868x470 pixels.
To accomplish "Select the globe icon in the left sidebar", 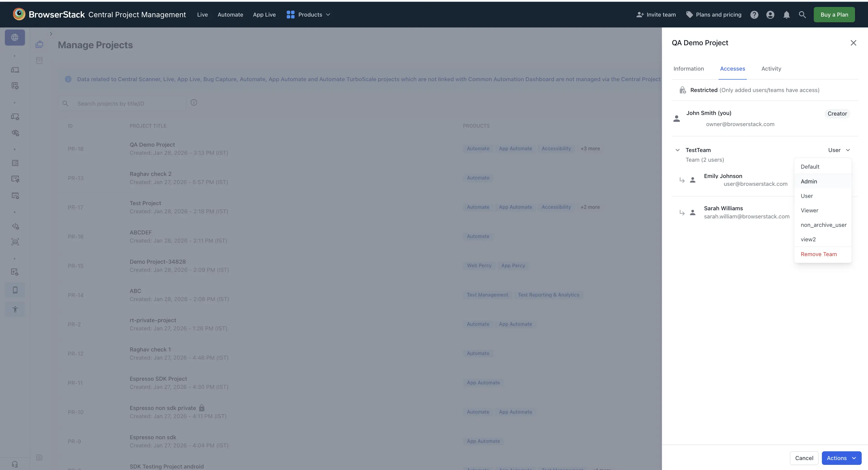I will click(x=15, y=37).
